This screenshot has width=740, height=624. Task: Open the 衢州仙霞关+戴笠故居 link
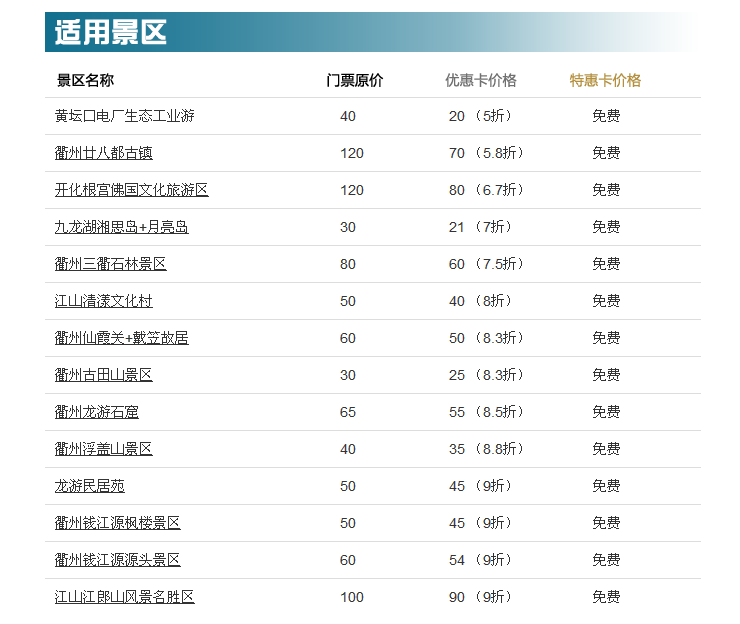click(122, 338)
